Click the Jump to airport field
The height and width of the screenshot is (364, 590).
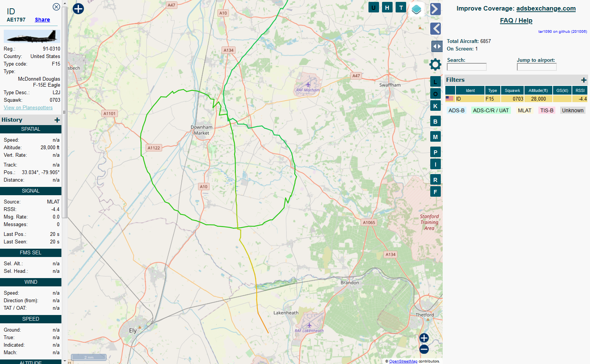[537, 67]
